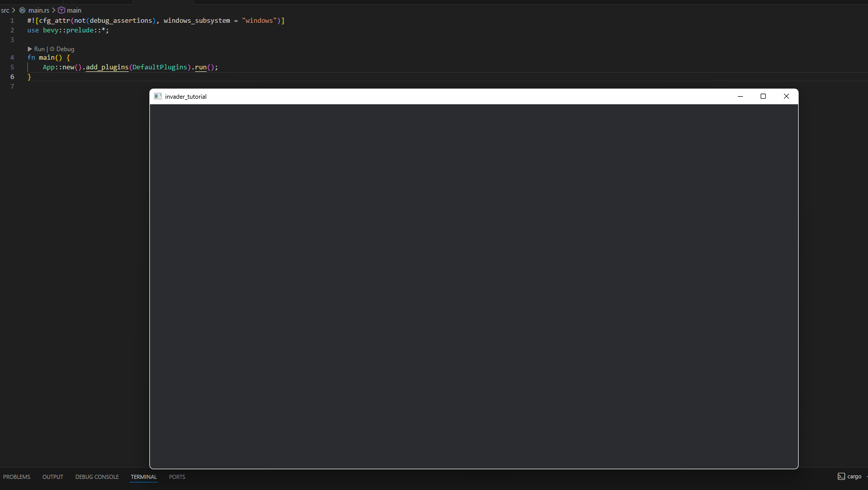Viewport: 868px width, 490px height.
Task: Open the main.rs breadcrumb dropdown
Action: [38, 10]
